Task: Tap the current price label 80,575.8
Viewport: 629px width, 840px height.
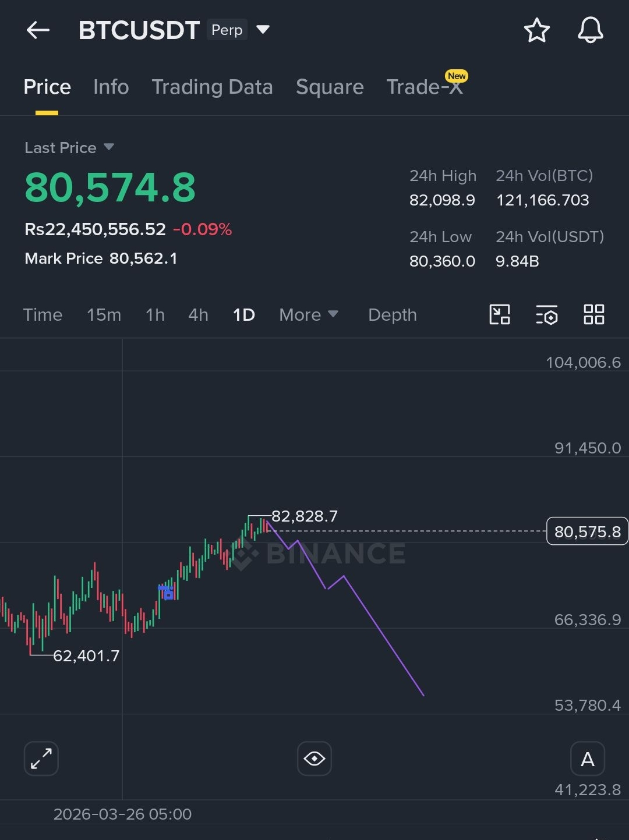Action: pyautogui.click(x=587, y=531)
